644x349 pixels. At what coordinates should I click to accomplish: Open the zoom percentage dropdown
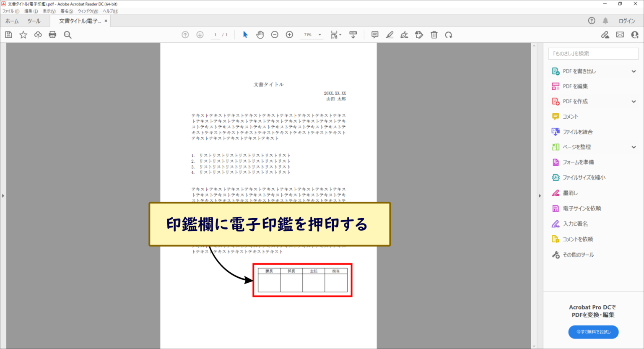(319, 35)
